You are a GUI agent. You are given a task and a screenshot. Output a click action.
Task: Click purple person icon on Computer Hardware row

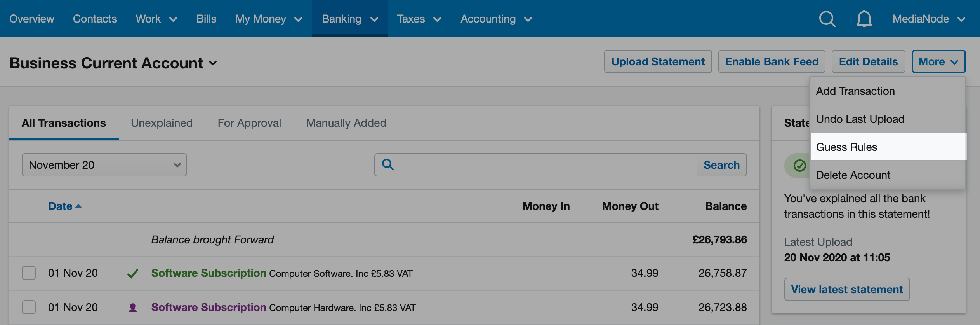pyautogui.click(x=133, y=308)
